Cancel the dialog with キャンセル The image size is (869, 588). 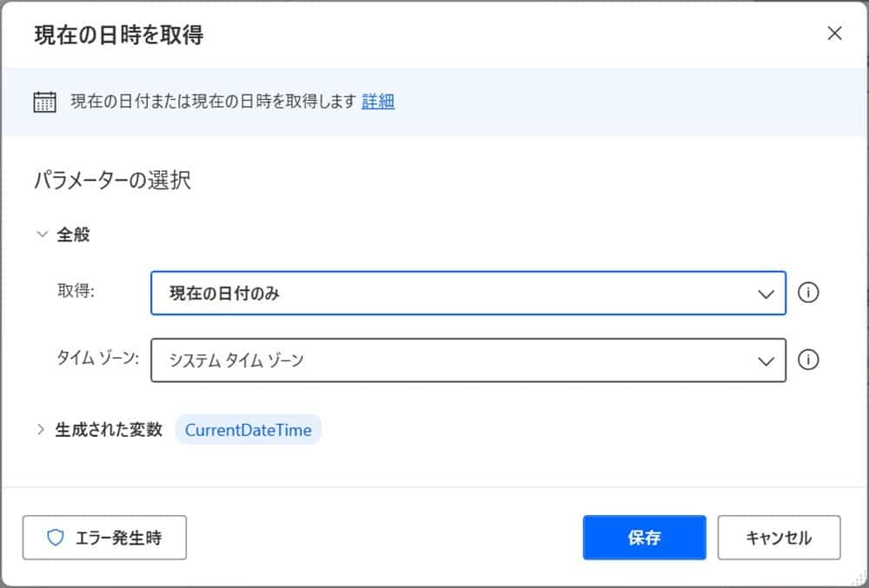(x=779, y=538)
